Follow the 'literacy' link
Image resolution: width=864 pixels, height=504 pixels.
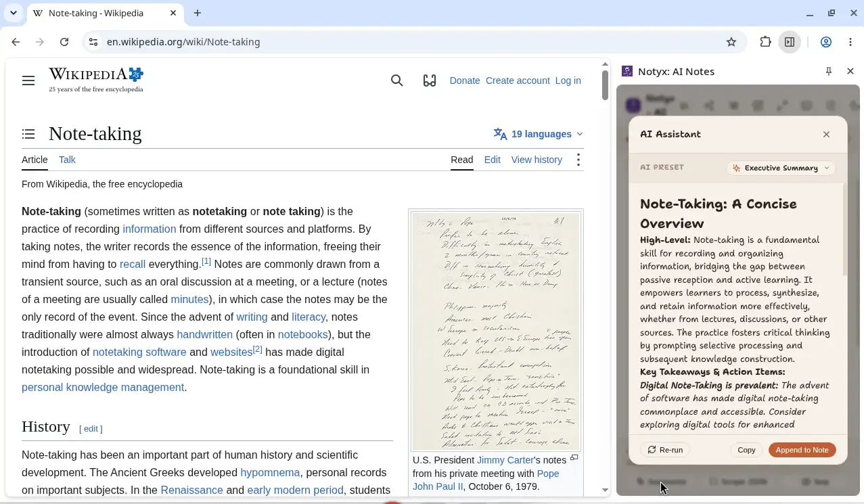[309, 317]
